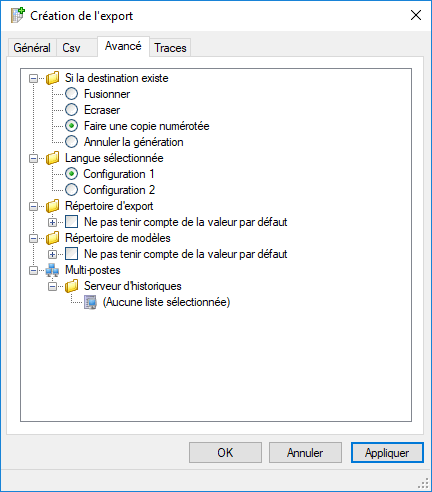Choose the Ecraser radio option
The width and height of the screenshot is (432, 492).
pyautogui.click(x=71, y=110)
